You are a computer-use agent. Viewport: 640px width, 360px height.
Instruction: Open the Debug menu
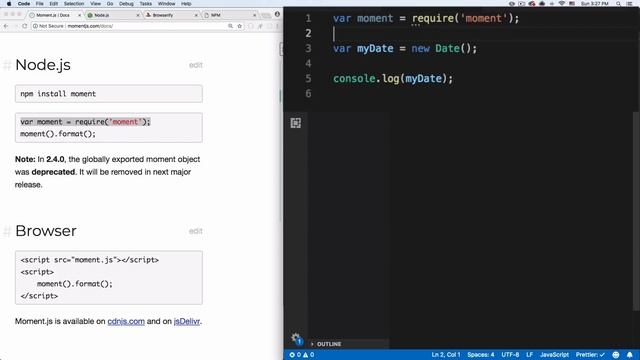tap(126, 4)
